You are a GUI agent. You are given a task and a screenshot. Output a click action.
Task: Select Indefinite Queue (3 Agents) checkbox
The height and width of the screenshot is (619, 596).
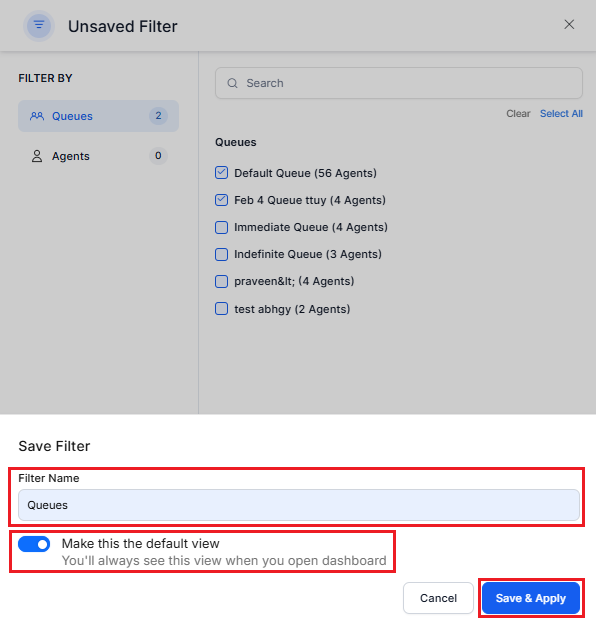click(221, 254)
